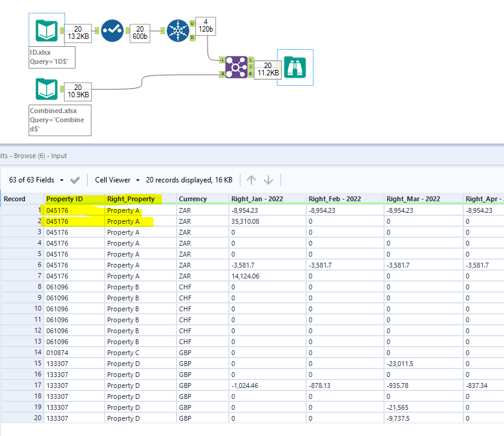Select the ID.xlsx Input Data tool
Screen dimensions: 504x436
point(47,29)
